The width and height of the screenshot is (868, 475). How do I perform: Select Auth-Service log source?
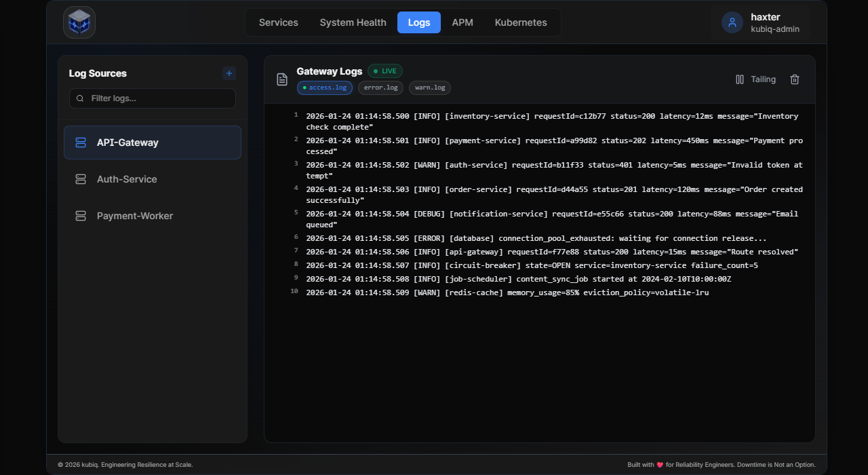point(153,179)
